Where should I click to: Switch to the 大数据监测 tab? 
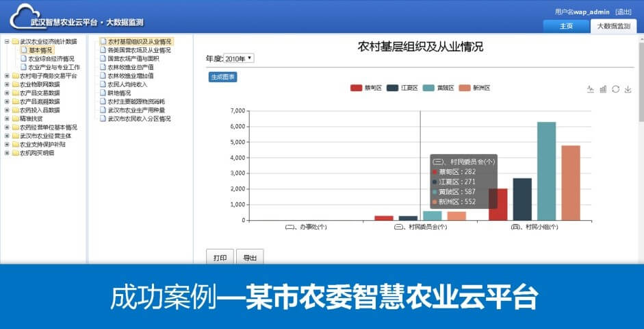(613, 26)
